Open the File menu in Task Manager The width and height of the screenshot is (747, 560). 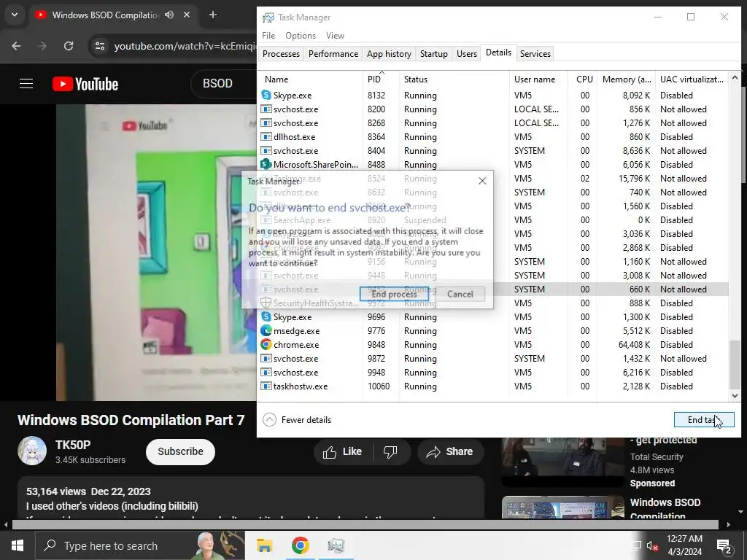point(268,36)
